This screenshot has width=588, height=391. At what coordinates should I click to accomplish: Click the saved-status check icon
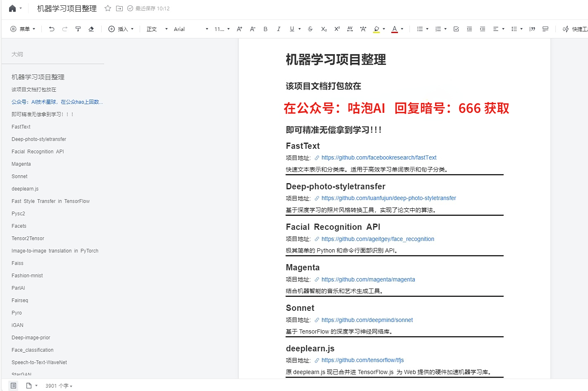pyautogui.click(x=130, y=8)
